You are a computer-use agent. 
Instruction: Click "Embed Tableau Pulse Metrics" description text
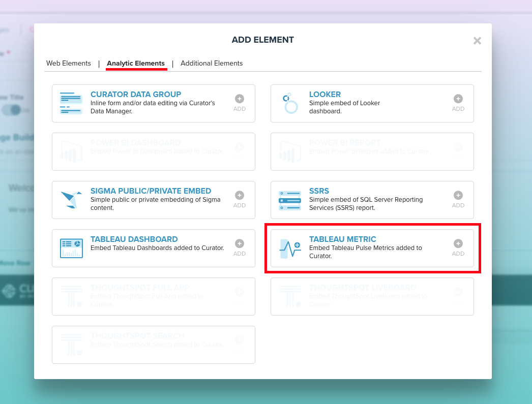tap(365, 252)
